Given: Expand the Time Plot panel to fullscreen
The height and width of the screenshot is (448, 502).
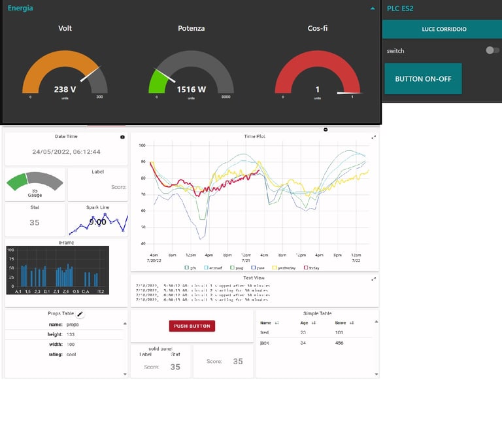Looking at the screenshot, I should coord(373,137).
